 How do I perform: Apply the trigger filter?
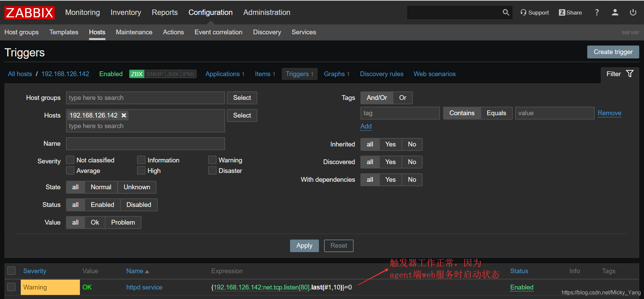coord(304,246)
